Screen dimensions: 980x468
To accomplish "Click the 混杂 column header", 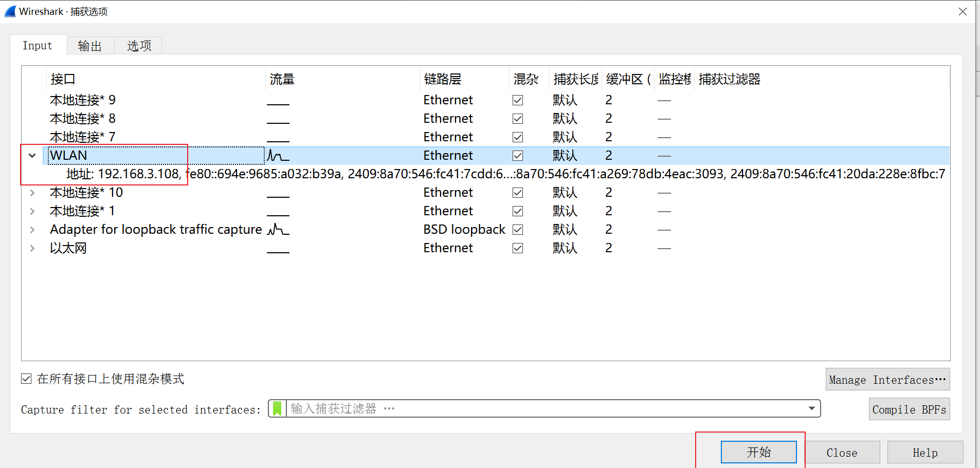I will pyautogui.click(x=529, y=79).
